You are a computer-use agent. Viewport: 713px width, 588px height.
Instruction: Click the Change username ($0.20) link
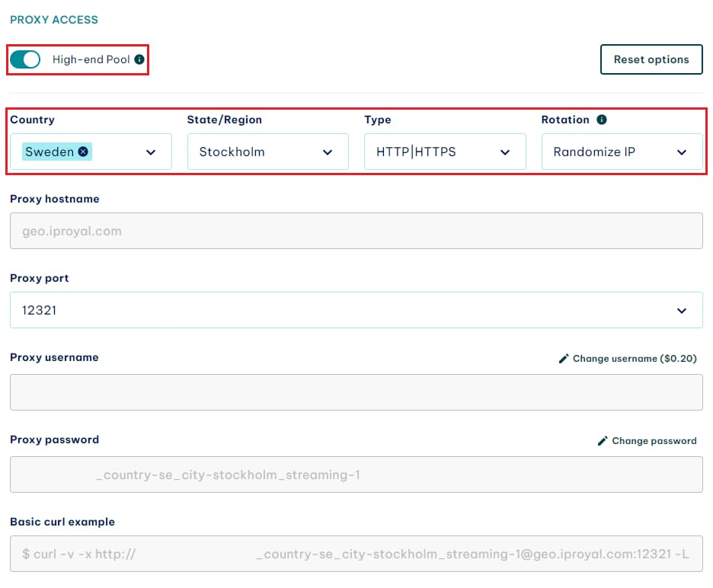point(635,359)
